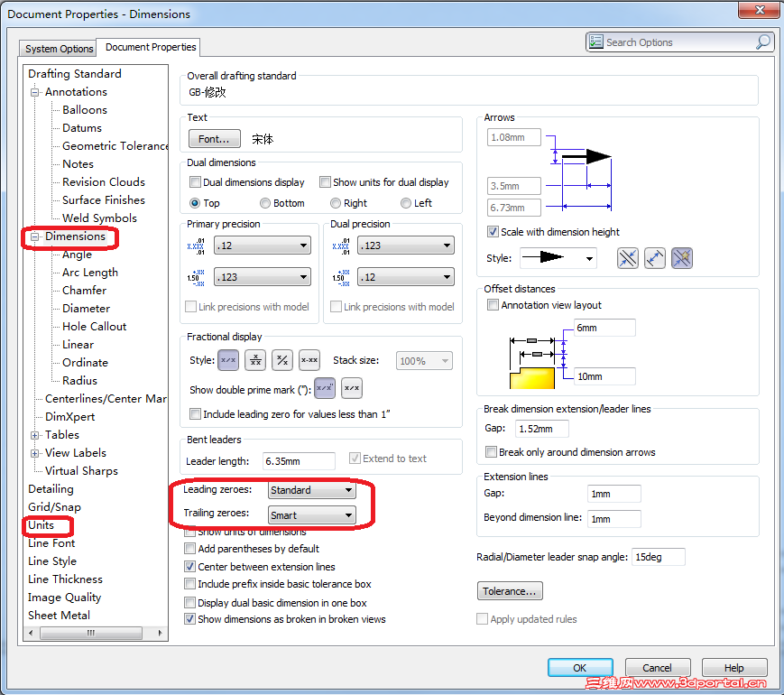
Task: Select Weld Symbols in the tree
Action: tap(99, 218)
